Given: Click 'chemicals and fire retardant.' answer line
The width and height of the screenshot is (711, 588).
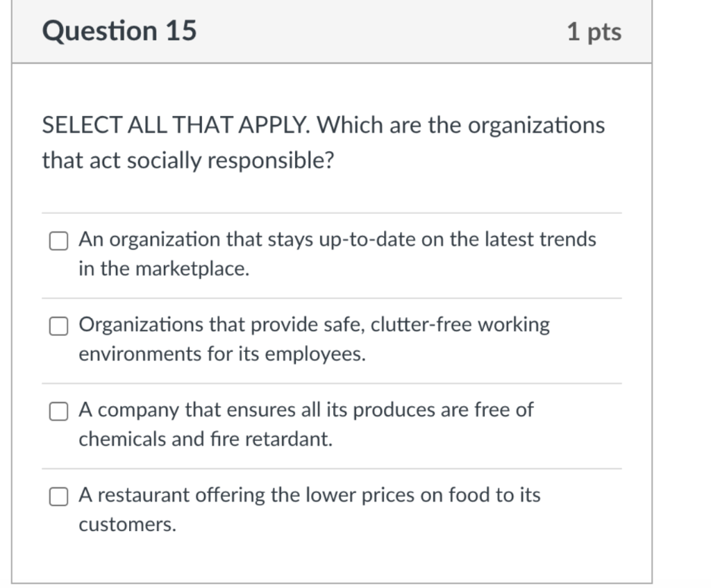Looking at the screenshot, I should (206, 439).
